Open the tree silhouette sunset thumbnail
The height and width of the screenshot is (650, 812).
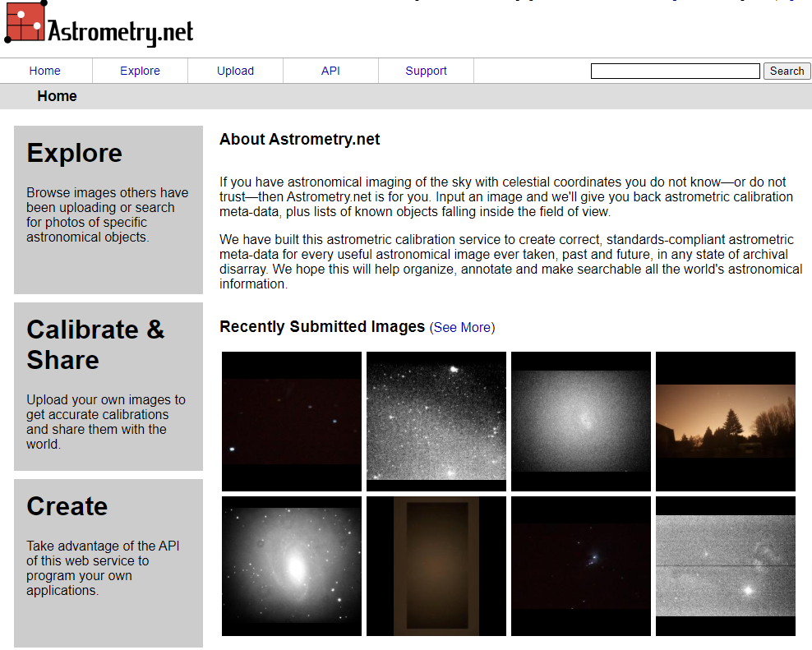726,422
